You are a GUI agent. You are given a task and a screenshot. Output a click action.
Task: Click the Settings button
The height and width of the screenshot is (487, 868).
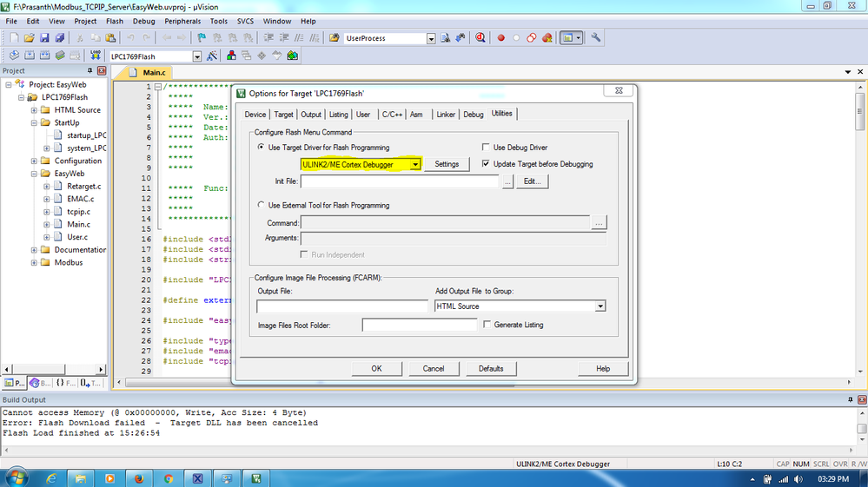coord(447,164)
